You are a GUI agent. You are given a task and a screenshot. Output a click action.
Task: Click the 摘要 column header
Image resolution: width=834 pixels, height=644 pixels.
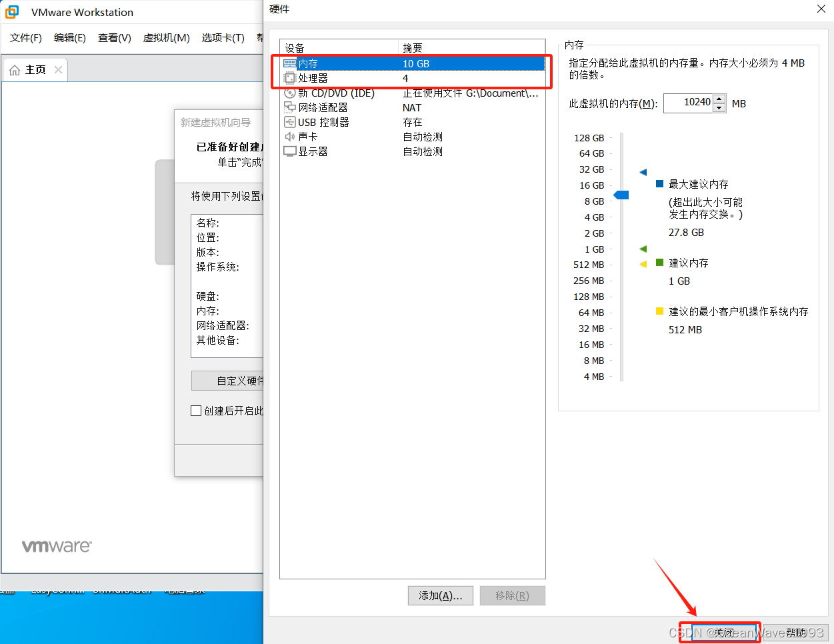472,48
